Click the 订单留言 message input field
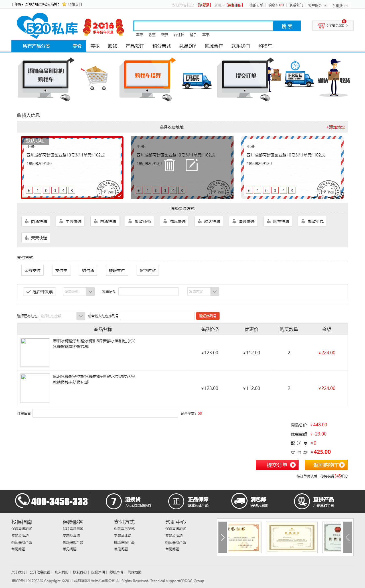This screenshot has width=365, height=588. tap(105, 413)
